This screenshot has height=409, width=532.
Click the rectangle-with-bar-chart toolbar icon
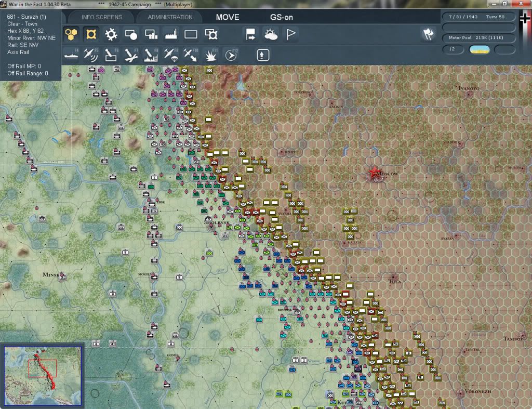point(151,34)
